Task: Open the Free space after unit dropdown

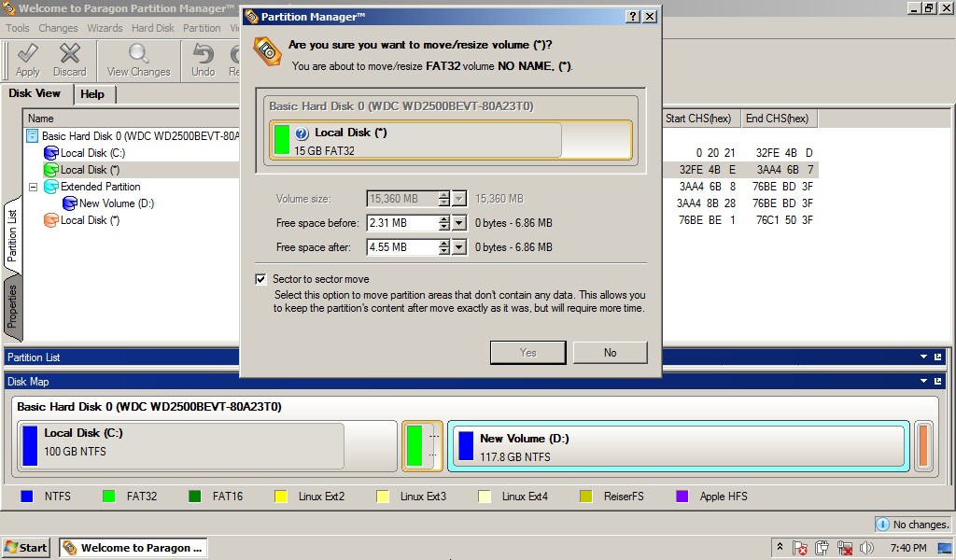Action: click(x=459, y=247)
